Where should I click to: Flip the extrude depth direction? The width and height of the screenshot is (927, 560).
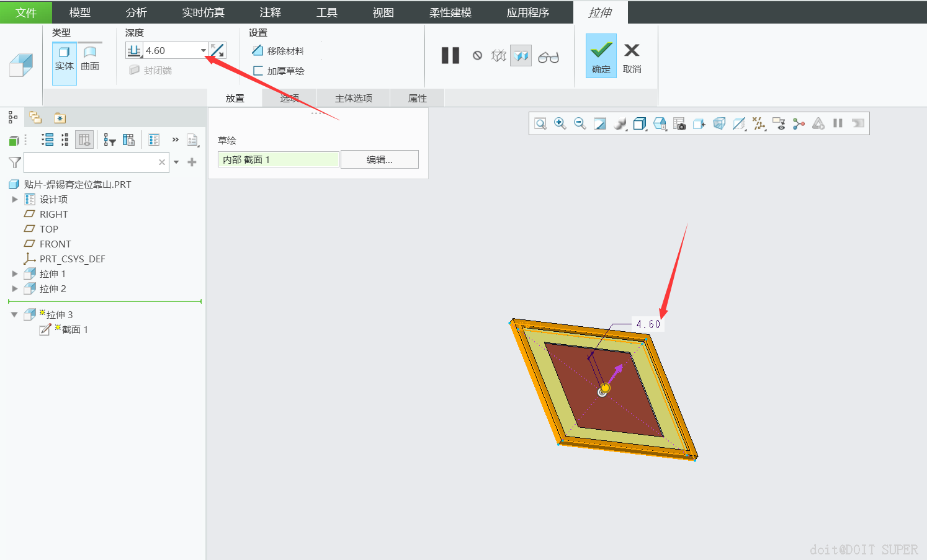pyautogui.click(x=217, y=51)
